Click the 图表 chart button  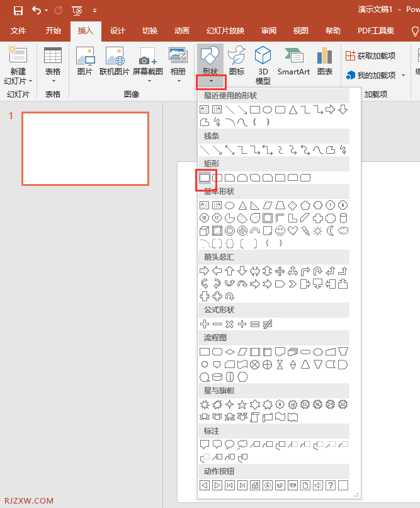pyautogui.click(x=325, y=61)
